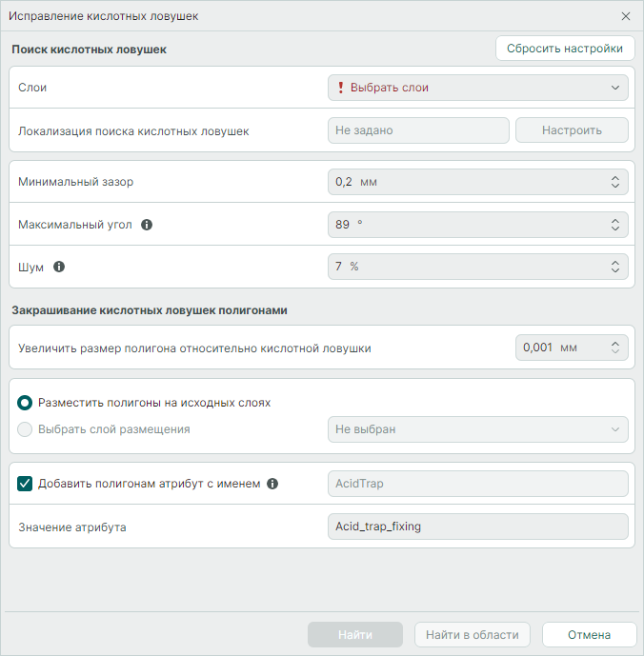The width and height of the screenshot is (644, 656).
Task: Click the Значение атрибута text field
Action: click(477, 527)
